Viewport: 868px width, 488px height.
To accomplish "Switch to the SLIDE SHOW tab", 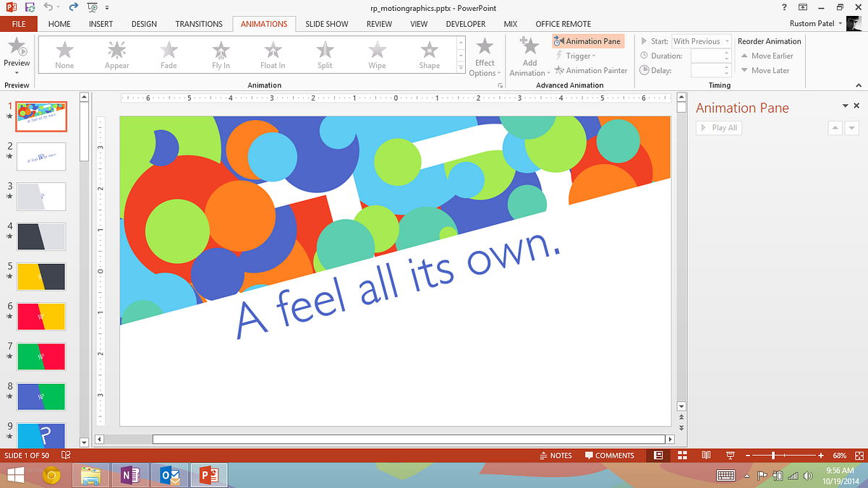I will pyautogui.click(x=326, y=23).
